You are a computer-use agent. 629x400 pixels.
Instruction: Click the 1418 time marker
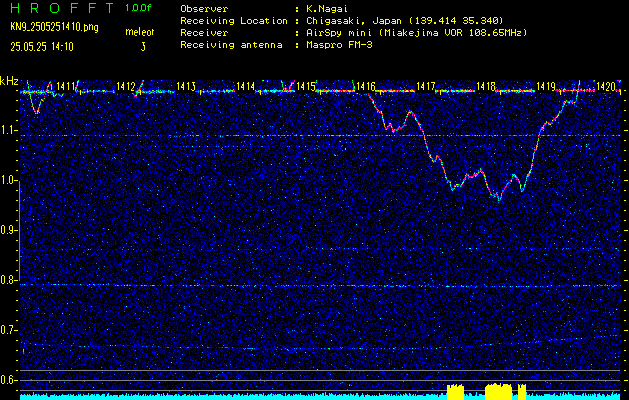point(485,86)
